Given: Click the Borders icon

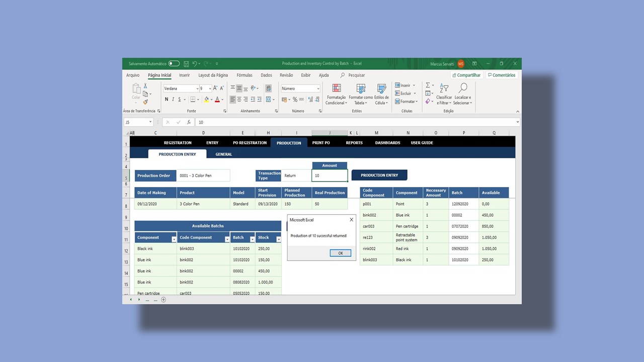Looking at the screenshot, I should pyautogui.click(x=193, y=100).
